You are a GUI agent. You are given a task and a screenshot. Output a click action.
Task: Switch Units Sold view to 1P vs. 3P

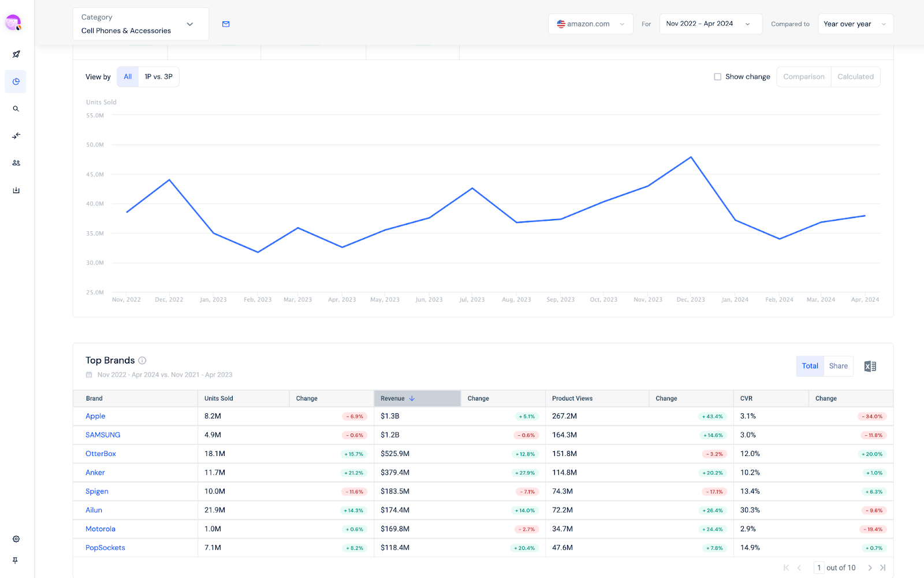158,76
